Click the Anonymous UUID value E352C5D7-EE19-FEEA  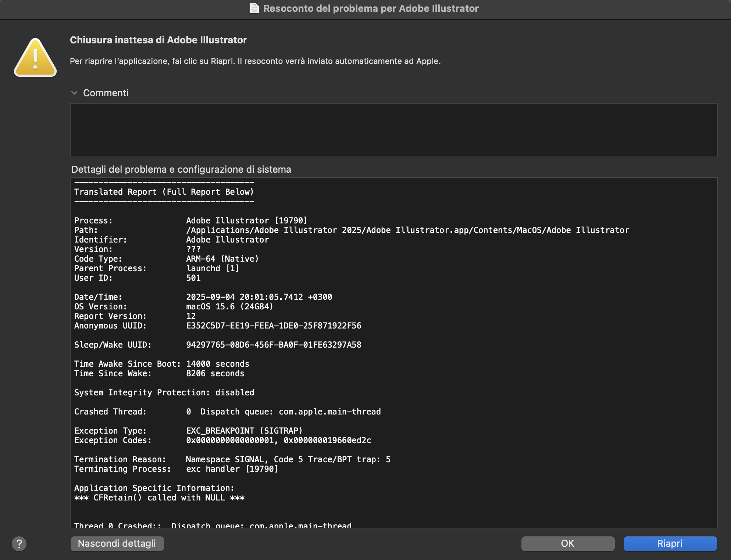tap(274, 326)
